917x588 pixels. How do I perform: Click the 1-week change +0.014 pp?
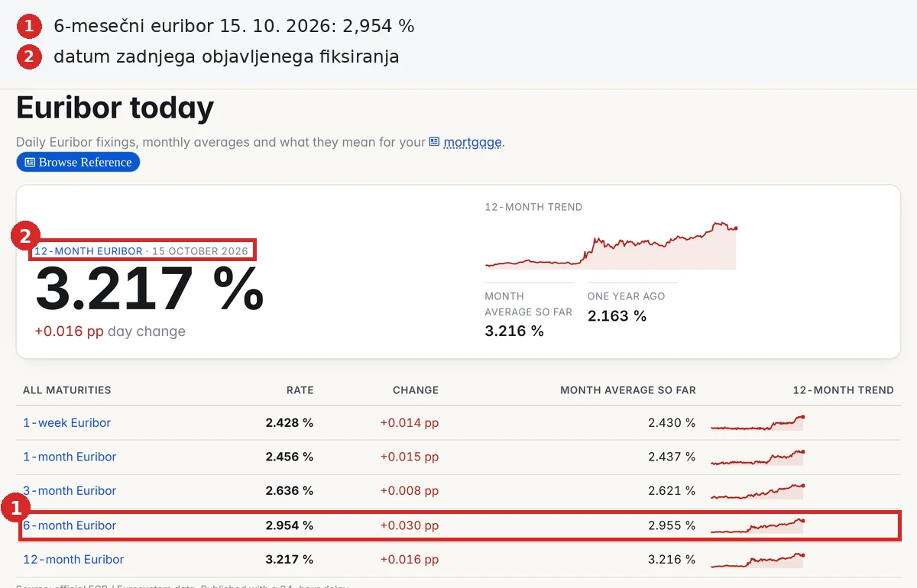point(410,423)
